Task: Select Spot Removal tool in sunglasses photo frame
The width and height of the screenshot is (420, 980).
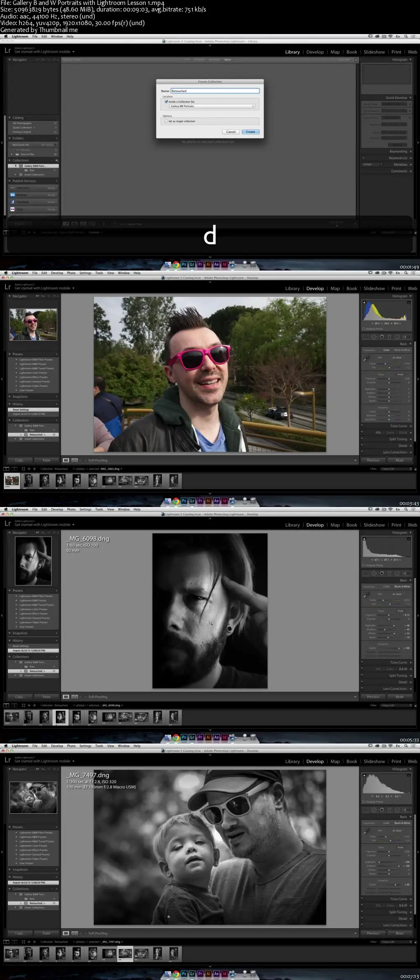Action: [x=374, y=337]
